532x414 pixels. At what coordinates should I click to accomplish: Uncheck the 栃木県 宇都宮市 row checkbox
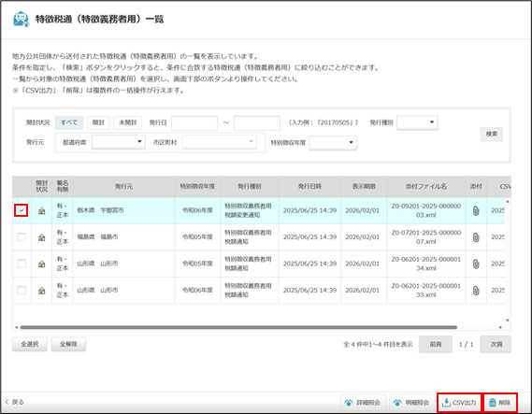[x=22, y=210]
